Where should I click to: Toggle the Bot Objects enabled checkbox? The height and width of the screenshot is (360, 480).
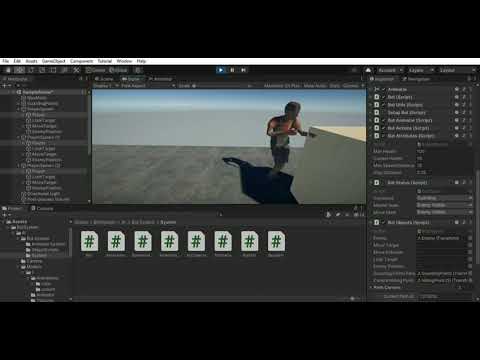(x=384, y=222)
